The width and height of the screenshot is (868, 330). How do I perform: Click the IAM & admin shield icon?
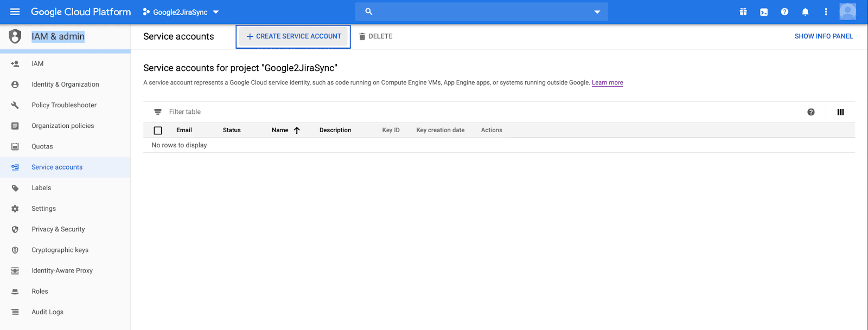click(15, 36)
